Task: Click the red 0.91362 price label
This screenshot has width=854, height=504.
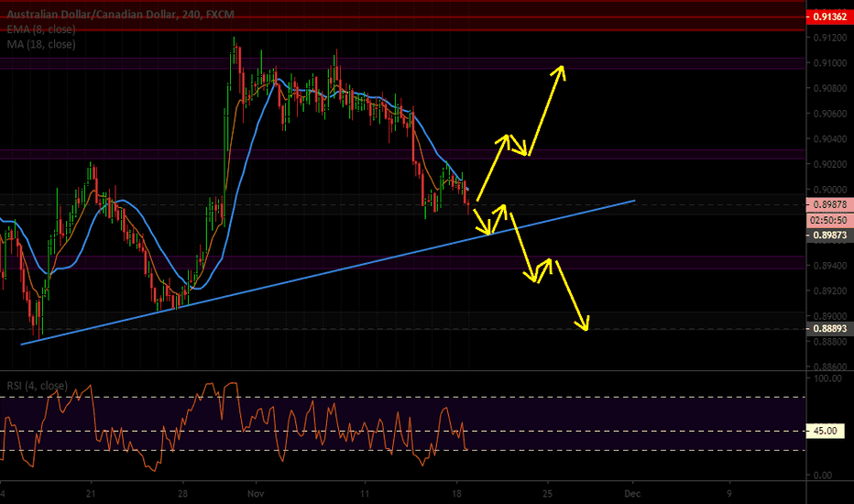Action: tap(826, 16)
